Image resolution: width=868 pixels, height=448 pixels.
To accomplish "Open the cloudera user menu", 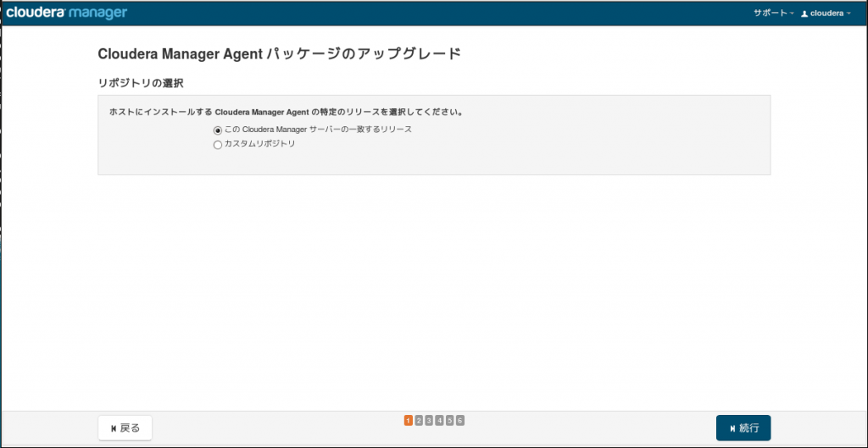I will (x=826, y=14).
